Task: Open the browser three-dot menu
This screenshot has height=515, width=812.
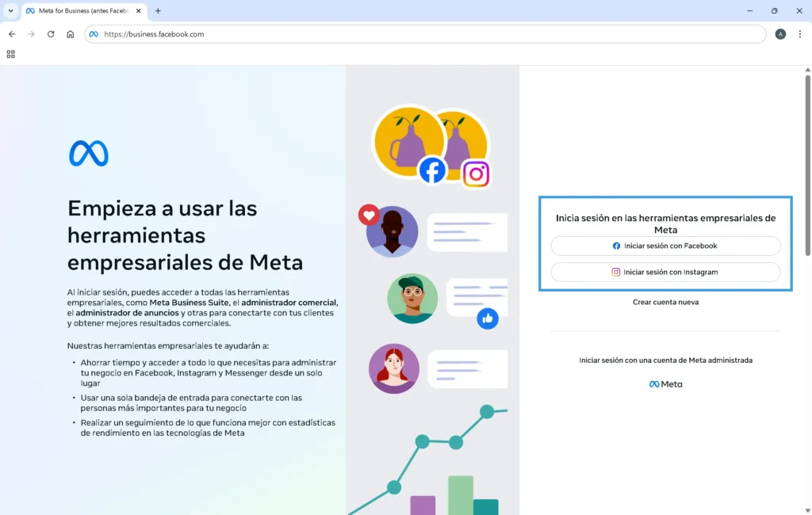Action: pyautogui.click(x=800, y=34)
